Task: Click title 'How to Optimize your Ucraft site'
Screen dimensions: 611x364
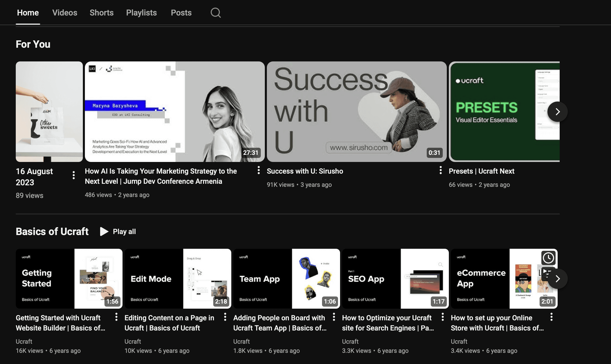Action: (x=388, y=323)
